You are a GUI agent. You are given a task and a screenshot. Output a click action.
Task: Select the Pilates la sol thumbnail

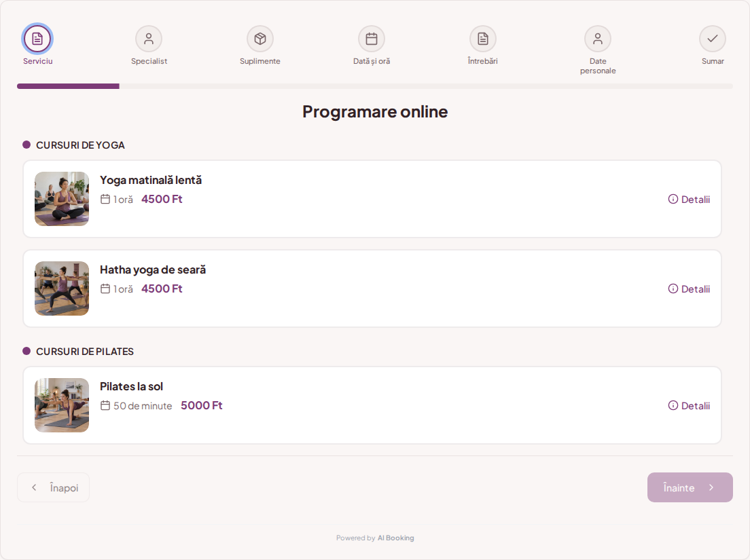coord(62,405)
